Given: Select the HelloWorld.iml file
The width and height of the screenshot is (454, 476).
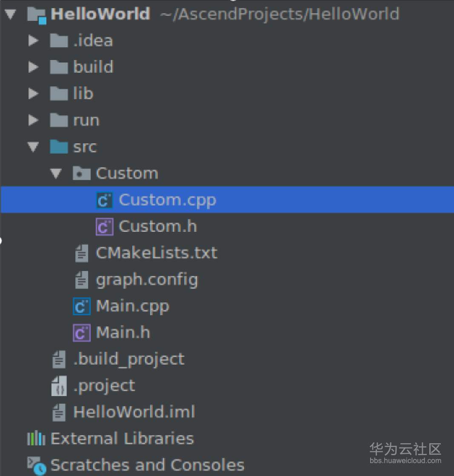Looking at the screenshot, I should (134, 412).
